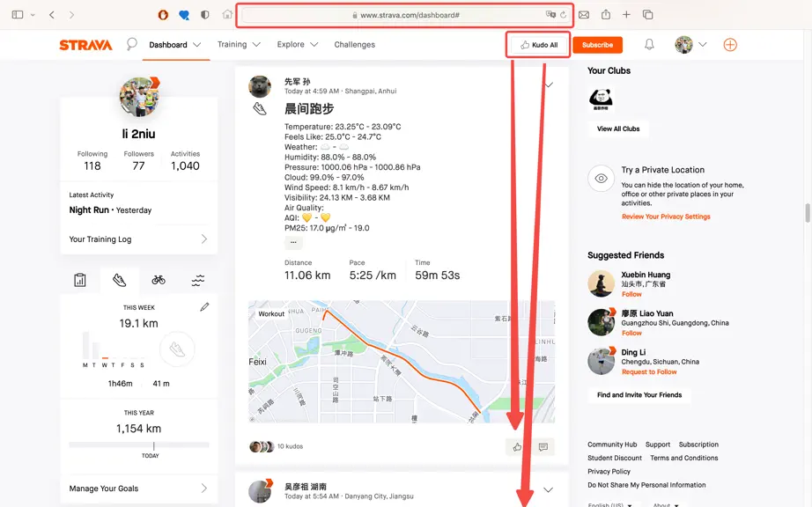Click the activity route map
Viewport: 812px width, 507px height.
tap(402, 362)
